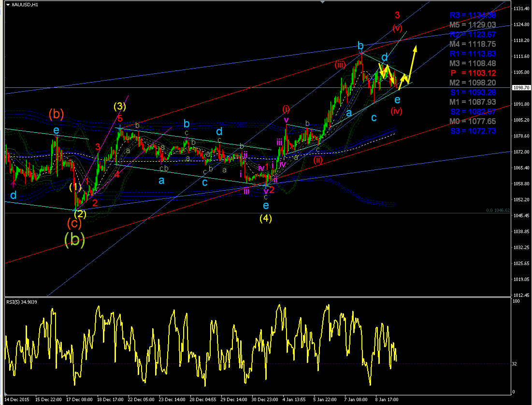Click the 15 Dec 22:00 time label
Viewport: 532px width, 405px height.
(x=48, y=399)
